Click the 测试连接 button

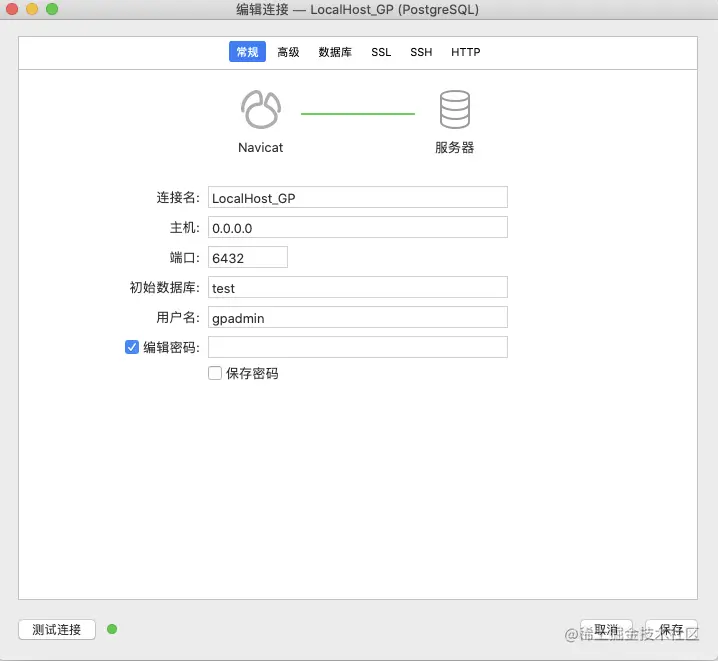click(x=57, y=629)
